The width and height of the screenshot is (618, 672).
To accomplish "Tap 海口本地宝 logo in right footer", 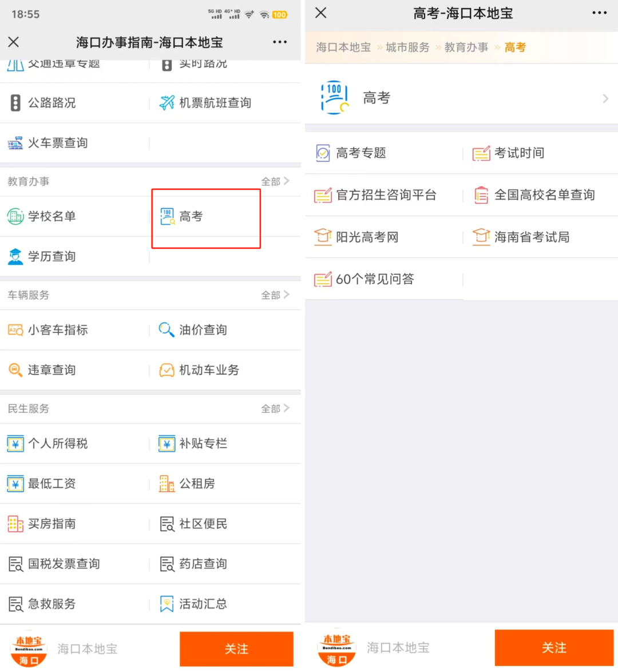I will tap(336, 647).
